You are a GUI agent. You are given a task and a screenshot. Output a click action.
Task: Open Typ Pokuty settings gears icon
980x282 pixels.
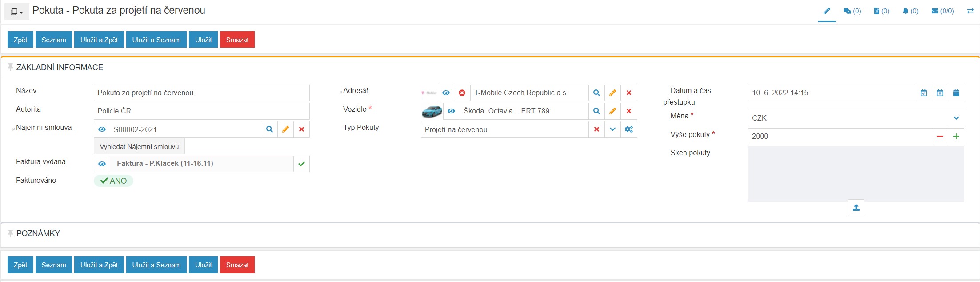(x=629, y=129)
